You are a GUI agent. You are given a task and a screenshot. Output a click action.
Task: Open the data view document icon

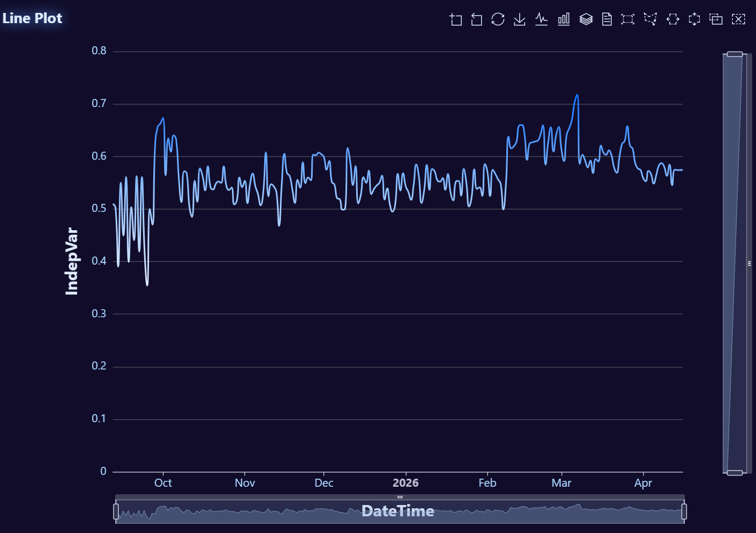click(607, 20)
